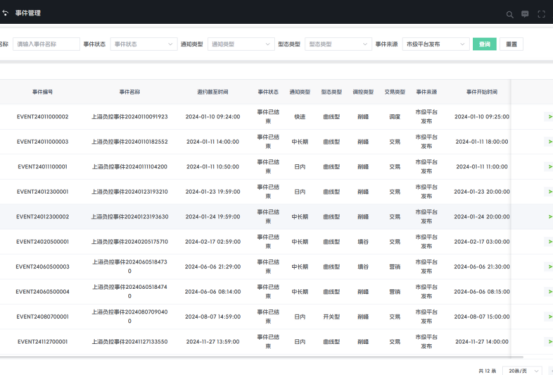Image resolution: width=554 pixels, height=375 pixels.
Task: Click deadline 2024-08-07 14:59:00
Action: pos(213,317)
